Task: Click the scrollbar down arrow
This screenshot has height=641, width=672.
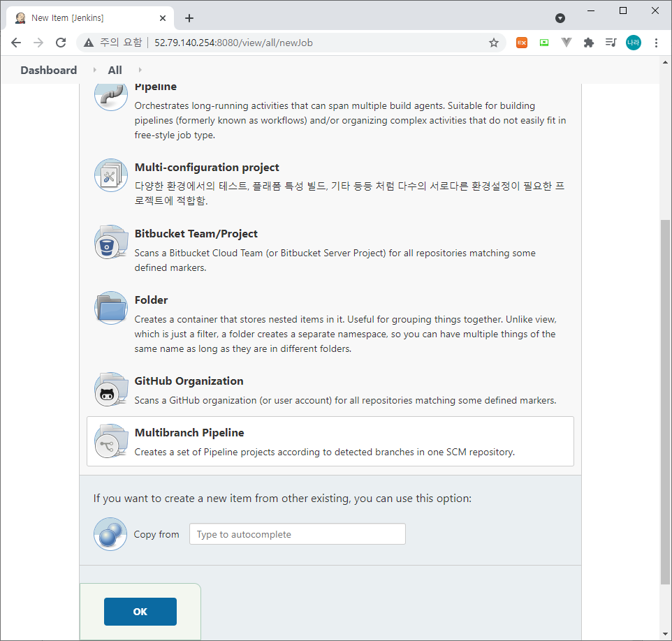Action: pyautogui.click(x=665, y=634)
